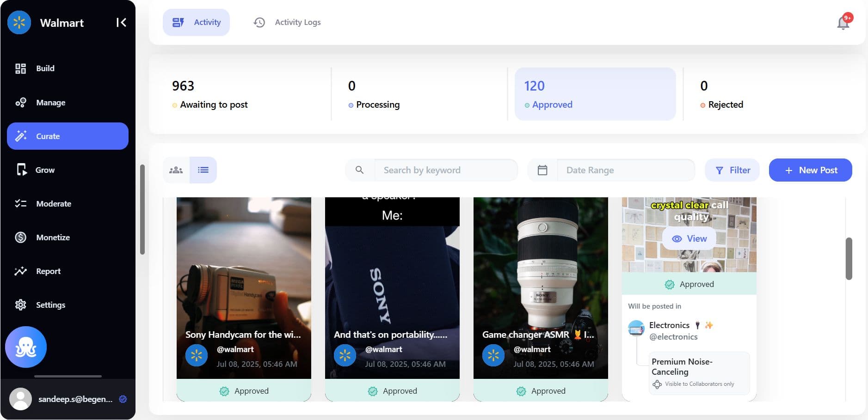
Task: Click the Walmart spark logo
Action: [19, 22]
